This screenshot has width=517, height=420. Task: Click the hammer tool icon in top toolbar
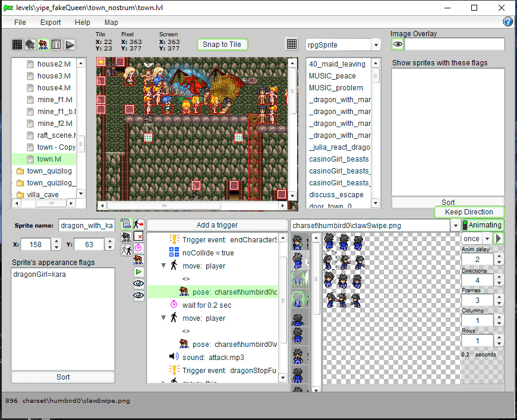click(30, 45)
